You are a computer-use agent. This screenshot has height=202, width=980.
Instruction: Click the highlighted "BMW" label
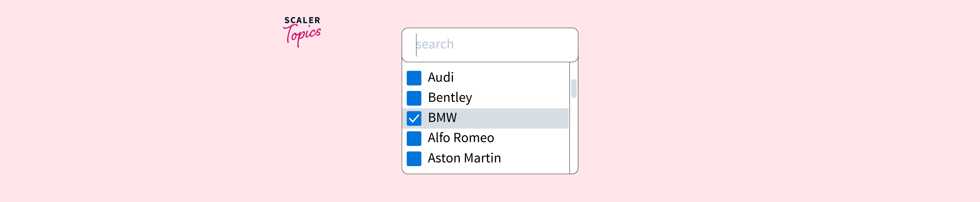tap(442, 118)
